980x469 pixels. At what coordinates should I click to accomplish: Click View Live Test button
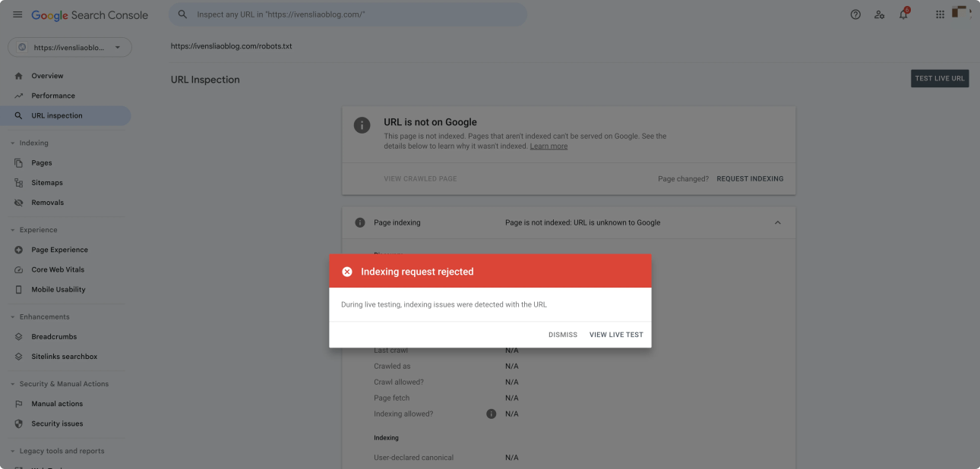(x=616, y=335)
